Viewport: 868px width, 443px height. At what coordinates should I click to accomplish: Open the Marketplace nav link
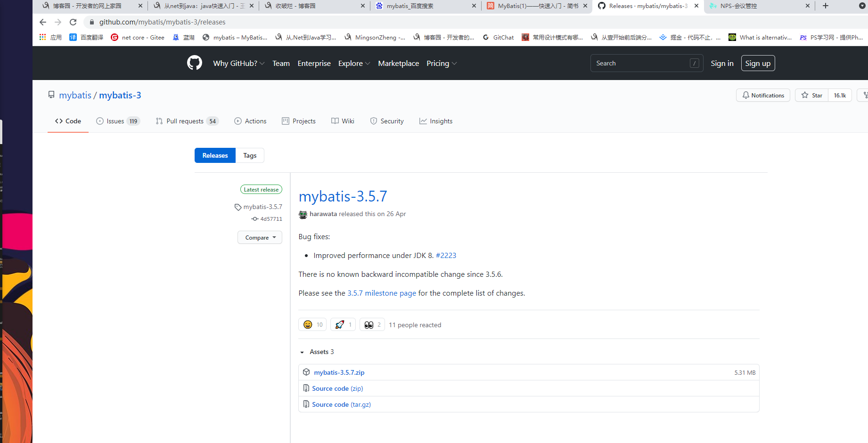pos(398,63)
